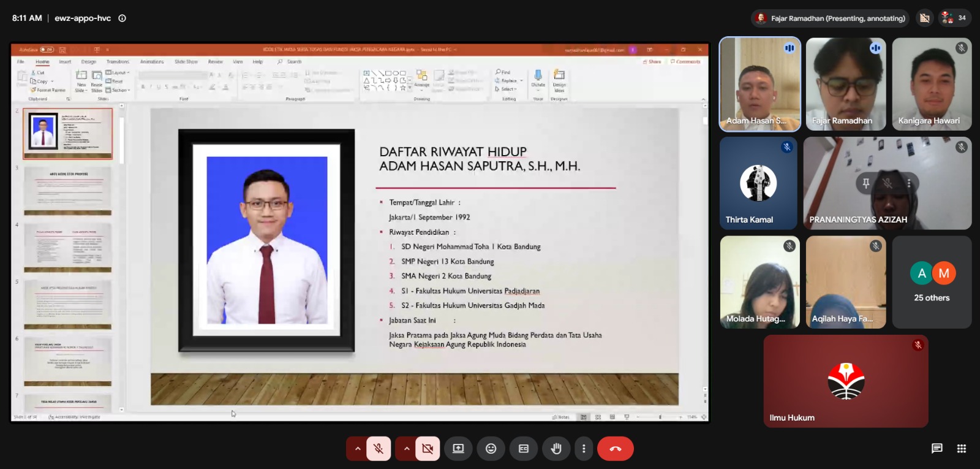Switch to the Animations ribbon tab
Screen dimensions: 980x469
[152, 62]
